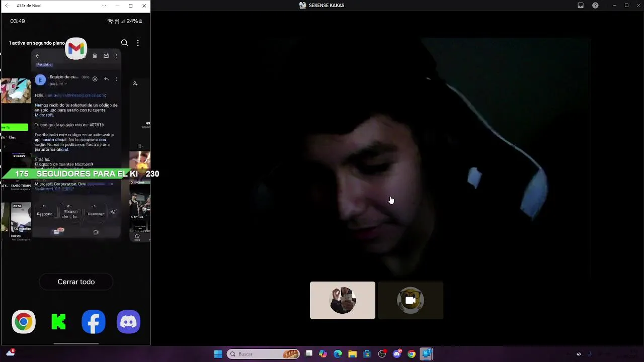The image size is (644, 362).
Task: Tap the search magnifier in recent apps
Action: click(x=124, y=43)
